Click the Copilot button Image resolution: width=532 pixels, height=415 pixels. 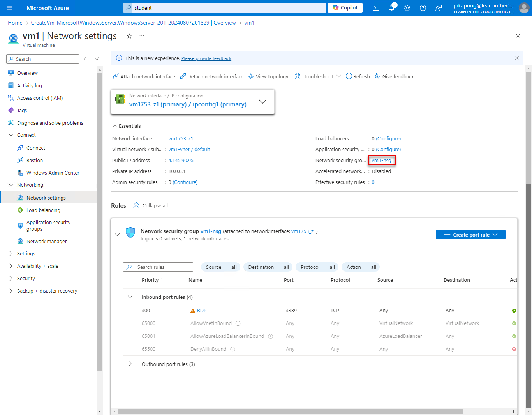pos(345,8)
